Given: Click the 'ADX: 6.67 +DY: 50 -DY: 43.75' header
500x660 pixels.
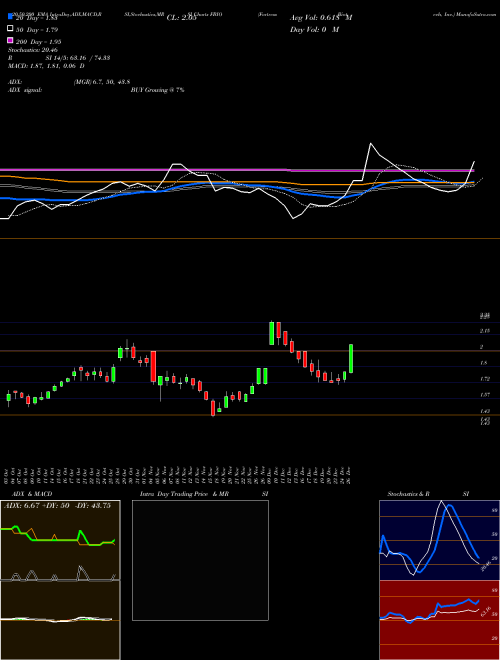Looking at the screenshot, I should click(x=57, y=505).
